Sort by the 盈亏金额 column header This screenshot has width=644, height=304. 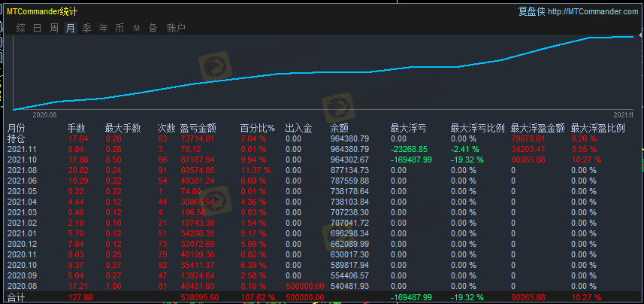[198, 129]
